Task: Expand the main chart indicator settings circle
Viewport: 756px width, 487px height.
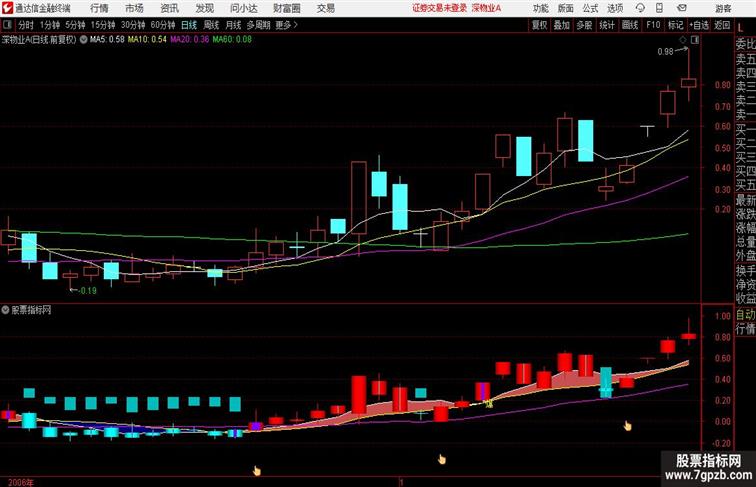Action: pyautogui.click(x=83, y=40)
